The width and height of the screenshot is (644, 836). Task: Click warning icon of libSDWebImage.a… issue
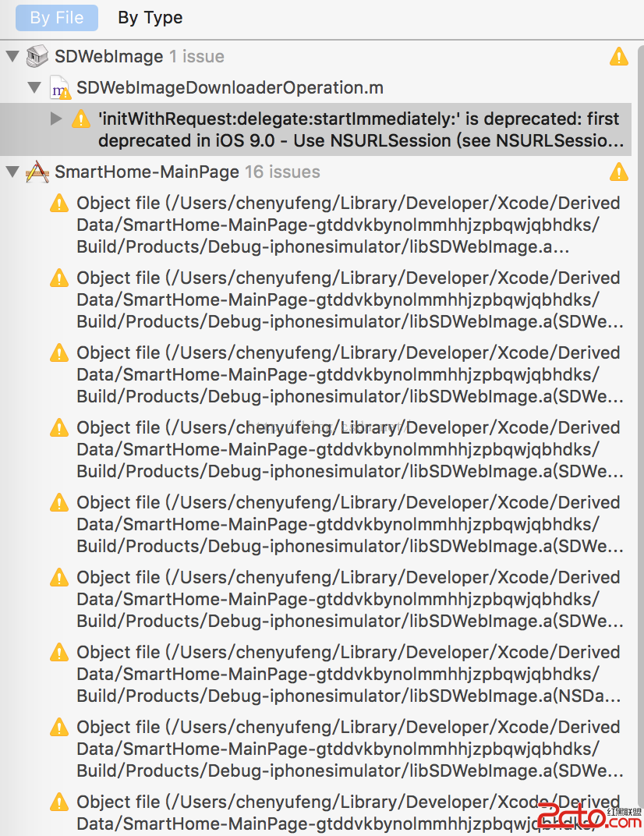(x=59, y=203)
